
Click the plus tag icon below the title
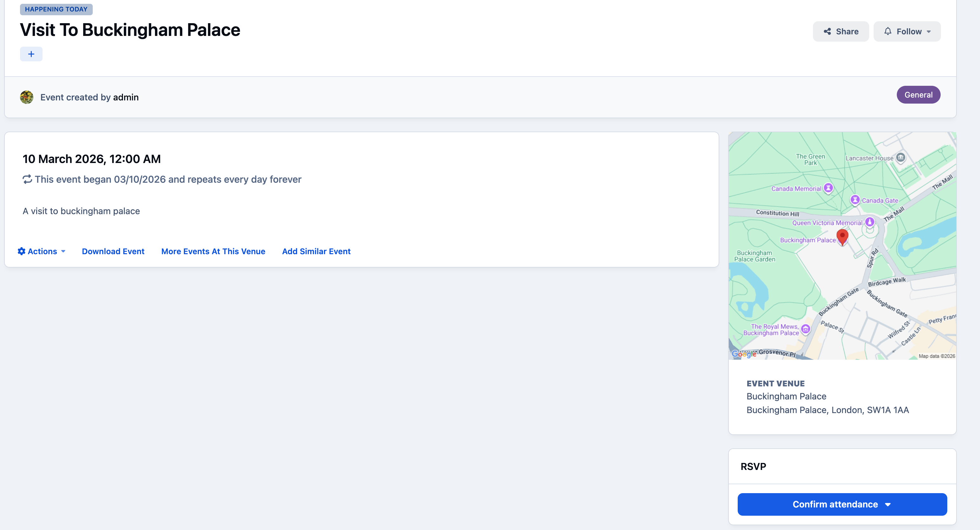(x=31, y=54)
